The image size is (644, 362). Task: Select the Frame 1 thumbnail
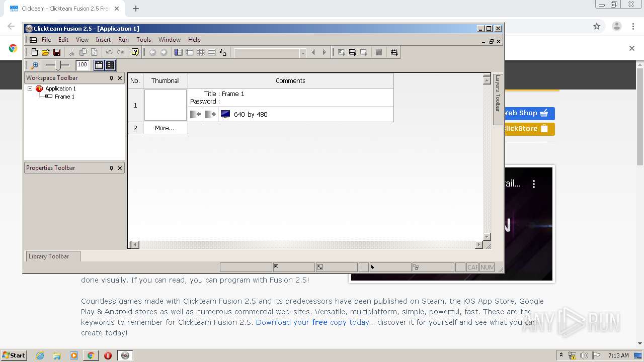(x=166, y=105)
